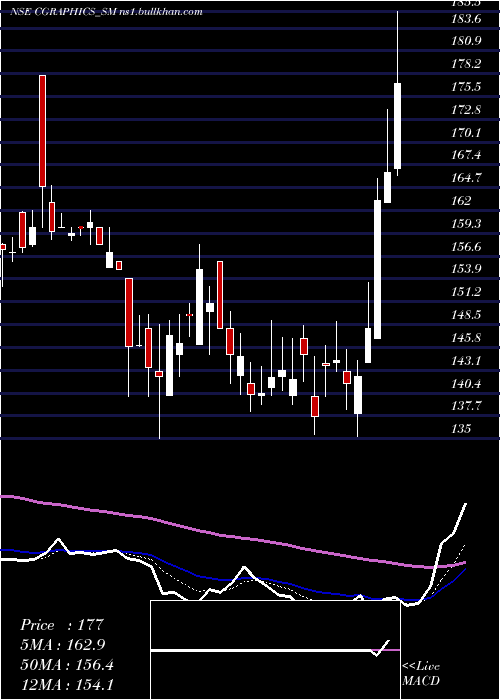The height and width of the screenshot is (700, 500).
Task: Click the 172.8 price axis label
Action: pos(466,110)
